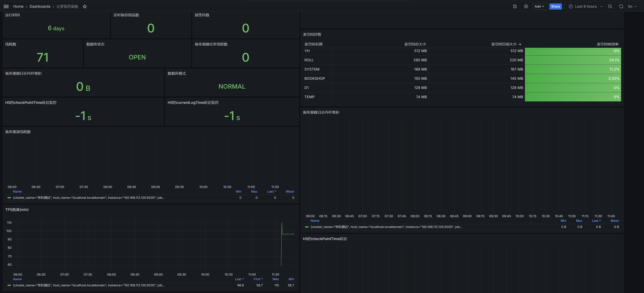Click 表空间名称 column header
The width and height of the screenshot is (644, 293).
pos(313,44)
